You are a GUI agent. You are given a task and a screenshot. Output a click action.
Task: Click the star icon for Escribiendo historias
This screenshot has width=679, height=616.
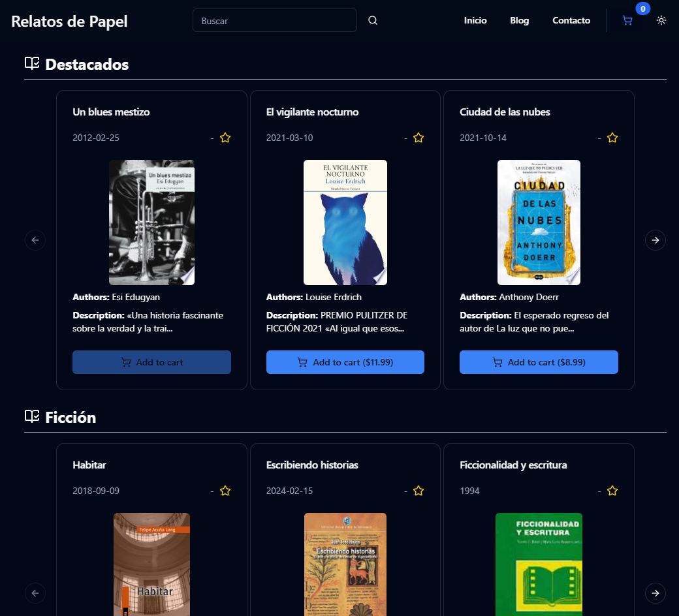point(418,491)
